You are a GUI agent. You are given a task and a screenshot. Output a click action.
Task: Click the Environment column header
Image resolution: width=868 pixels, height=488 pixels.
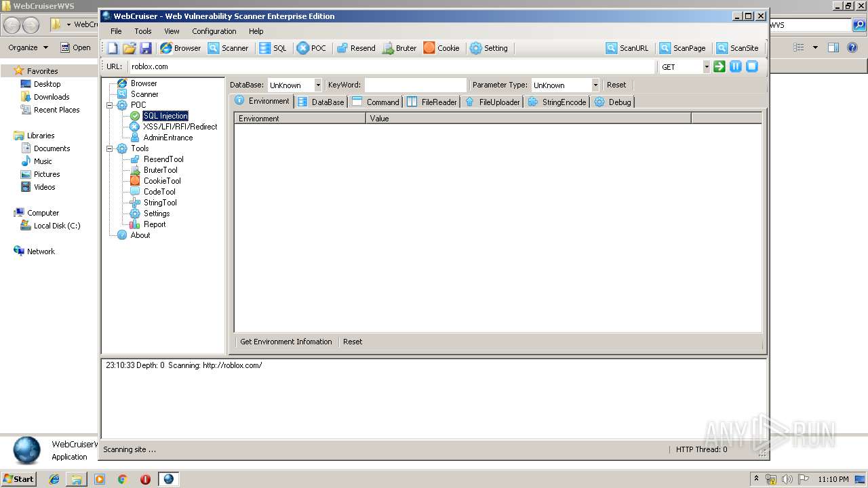coord(300,118)
